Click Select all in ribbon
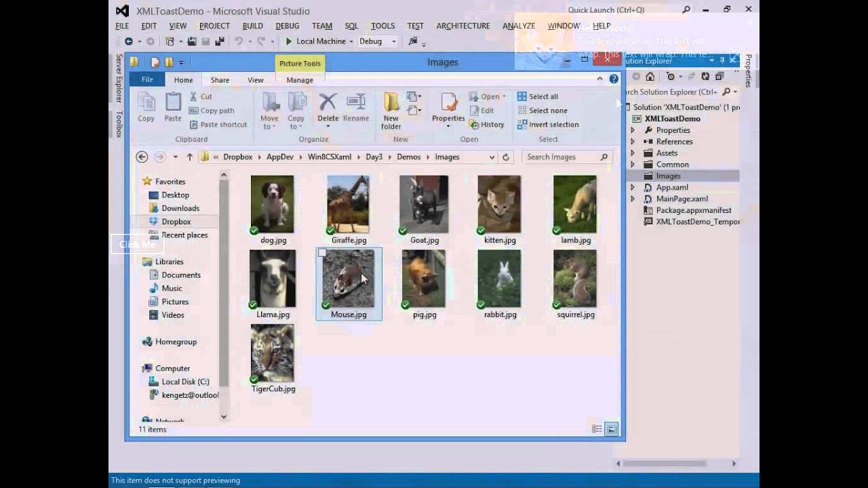The height and width of the screenshot is (488, 868). point(538,96)
